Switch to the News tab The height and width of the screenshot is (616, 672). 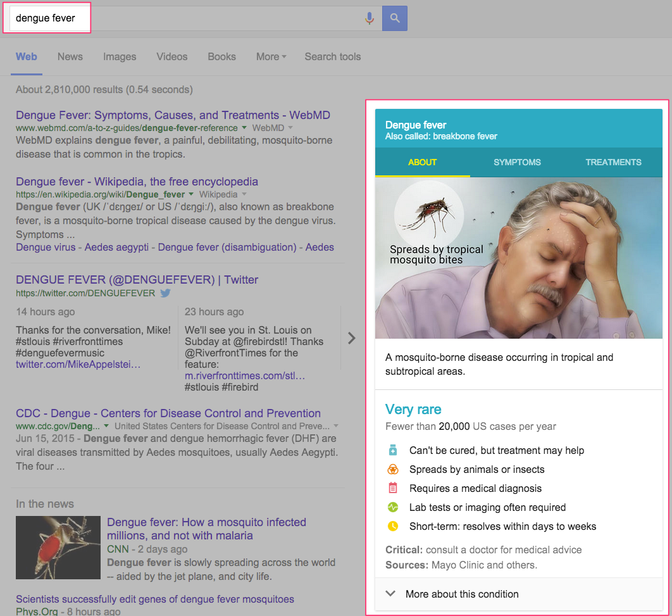pyautogui.click(x=70, y=56)
